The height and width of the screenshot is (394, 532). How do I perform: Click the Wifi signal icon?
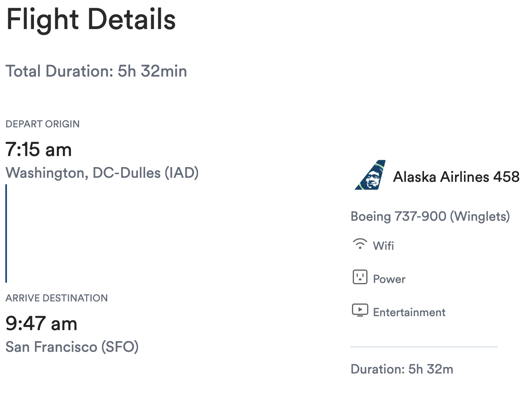tap(360, 244)
